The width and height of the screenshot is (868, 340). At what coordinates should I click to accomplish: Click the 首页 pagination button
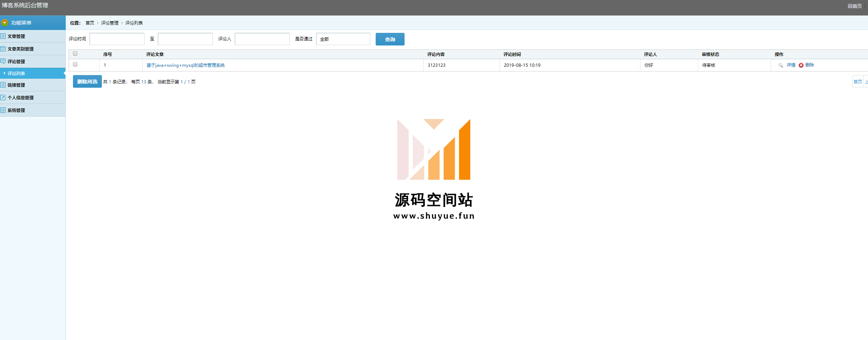tap(858, 82)
